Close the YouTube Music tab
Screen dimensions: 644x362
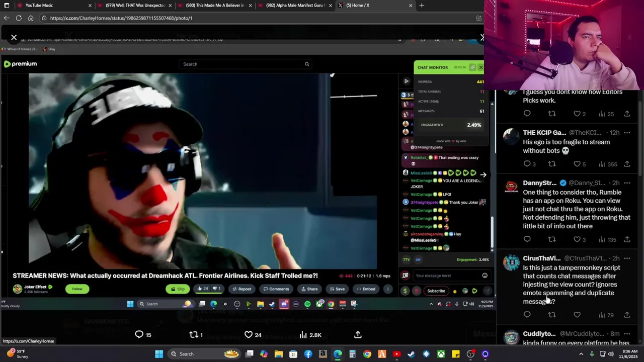pyautogui.click(x=90, y=6)
